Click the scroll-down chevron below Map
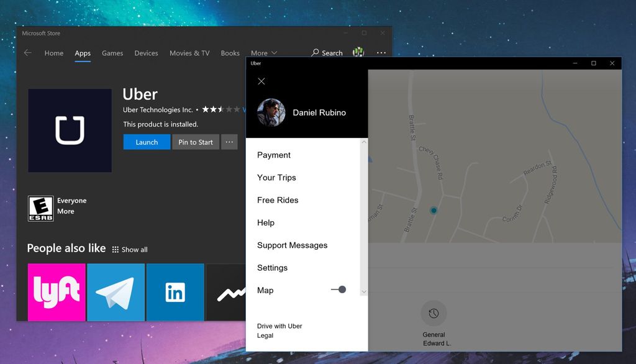 (x=364, y=291)
